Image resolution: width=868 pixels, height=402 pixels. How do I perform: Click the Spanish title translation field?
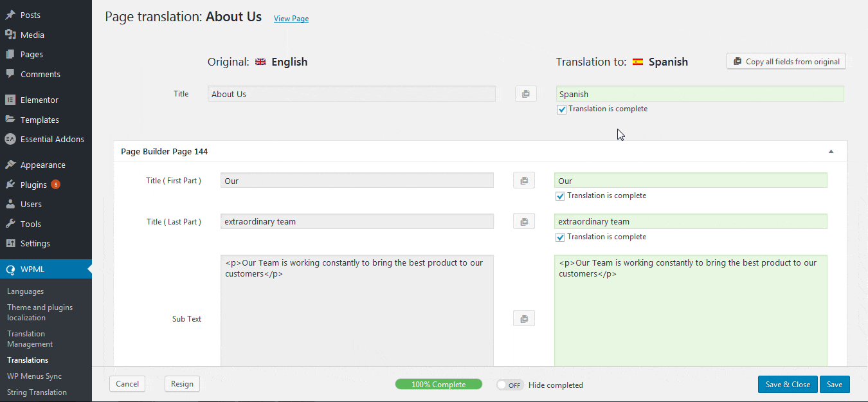(x=700, y=94)
